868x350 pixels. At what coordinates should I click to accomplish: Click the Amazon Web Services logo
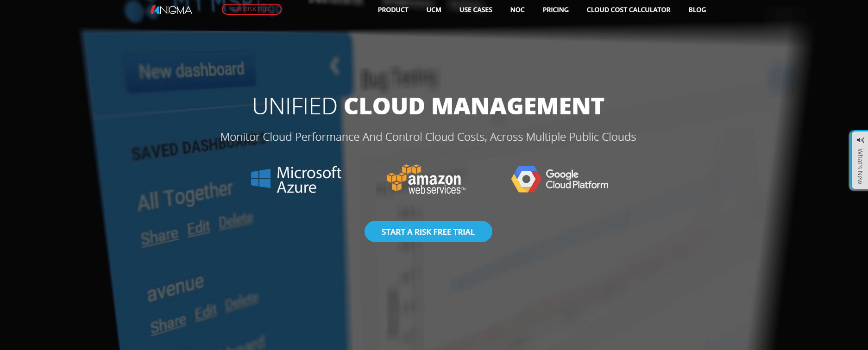pos(426,179)
